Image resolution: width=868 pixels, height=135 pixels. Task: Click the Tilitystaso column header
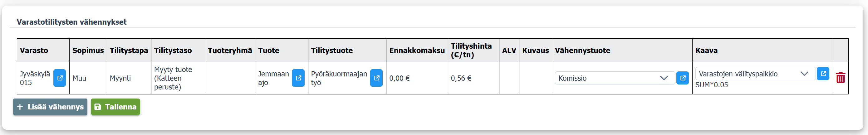(173, 51)
